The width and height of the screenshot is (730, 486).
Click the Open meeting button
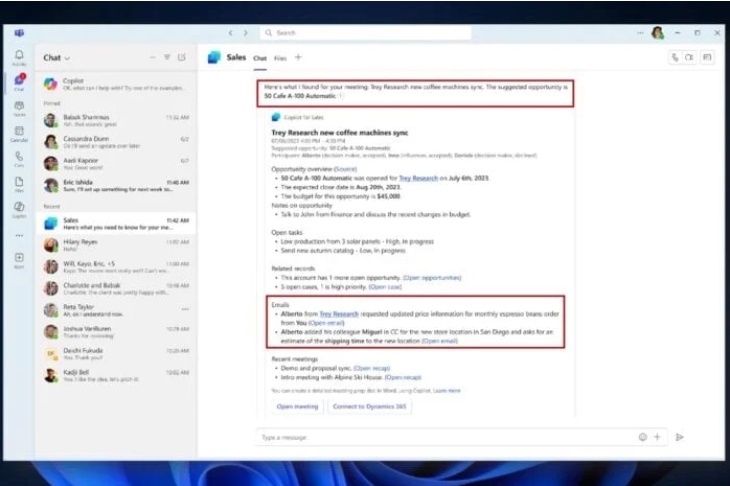point(297,406)
